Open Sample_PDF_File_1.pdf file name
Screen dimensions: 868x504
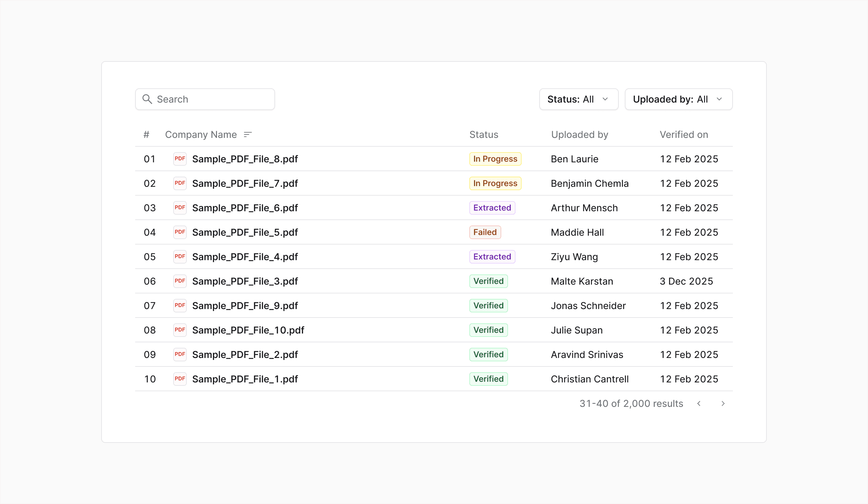click(x=245, y=379)
